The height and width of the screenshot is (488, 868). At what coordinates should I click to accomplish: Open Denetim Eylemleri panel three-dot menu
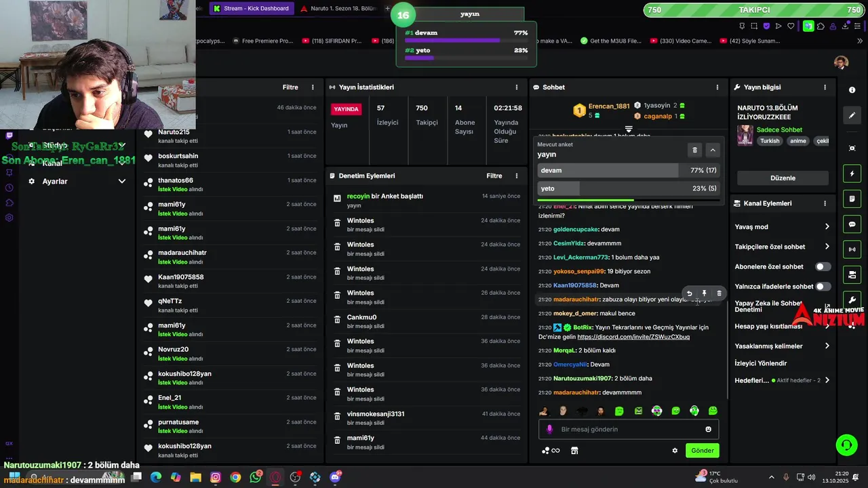pos(517,176)
